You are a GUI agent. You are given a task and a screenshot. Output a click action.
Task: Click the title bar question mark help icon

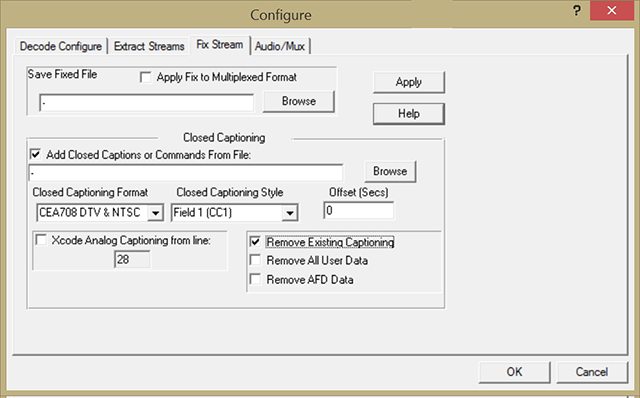pos(576,11)
